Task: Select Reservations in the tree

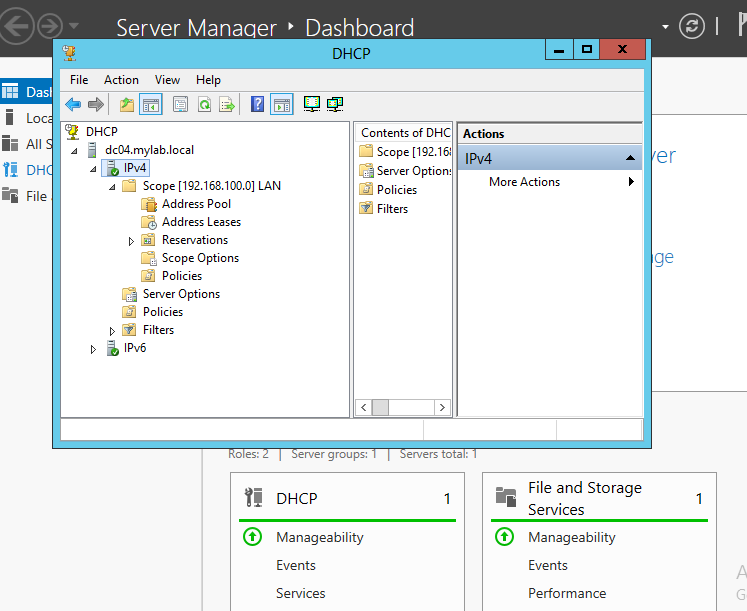Action: 195,240
